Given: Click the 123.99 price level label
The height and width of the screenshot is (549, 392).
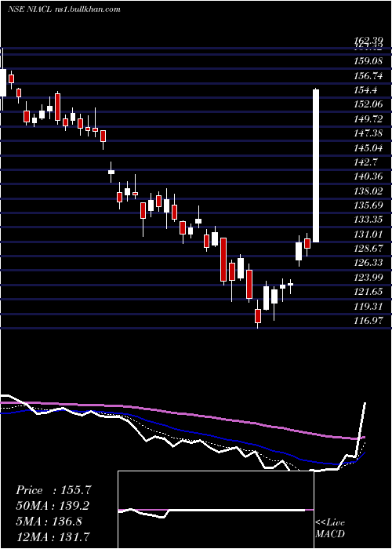Looking at the screenshot, I should point(369,278).
